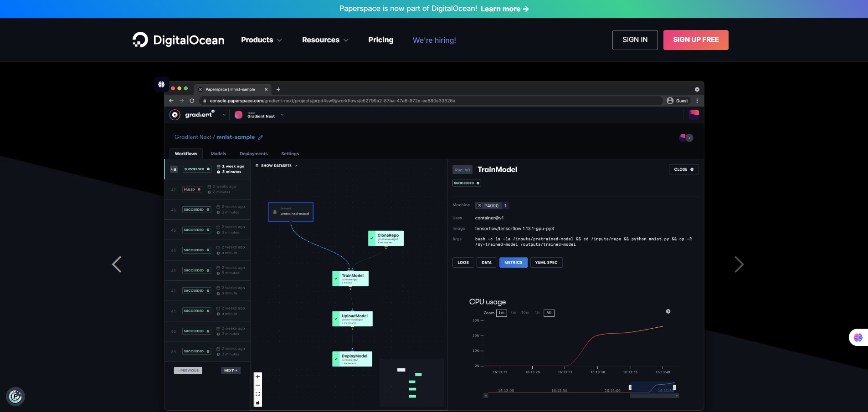
Task: Close the TrainModel detail panel
Action: click(x=683, y=169)
